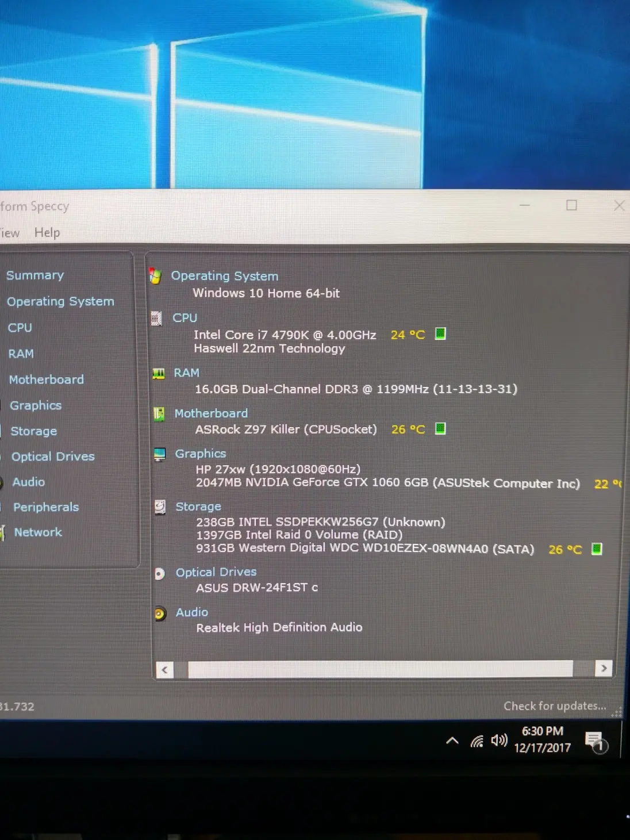
Task: Click the Motherboard temperature 26 °C value
Action: coord(408,429)
